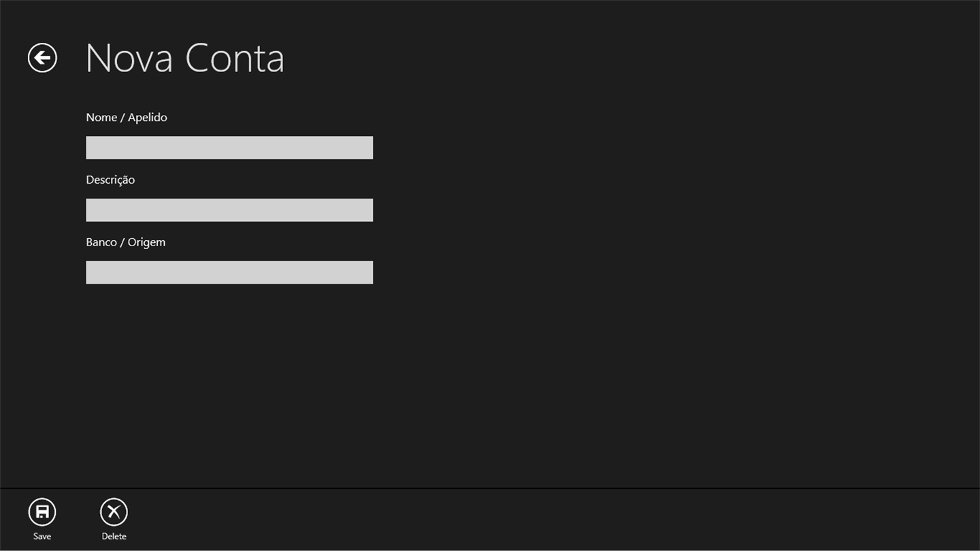
Task: Discard the account using Delete
Action: [x=114, y=512]
